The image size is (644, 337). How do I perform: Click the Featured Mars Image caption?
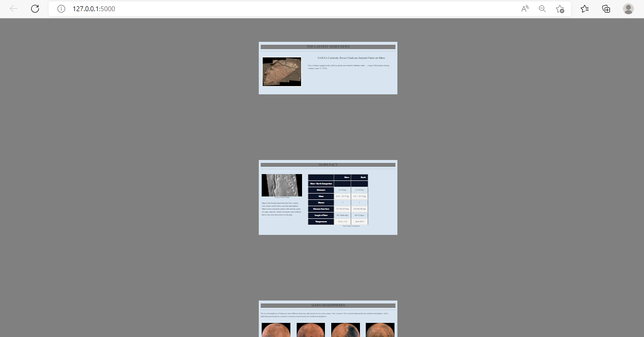[282, 197]
